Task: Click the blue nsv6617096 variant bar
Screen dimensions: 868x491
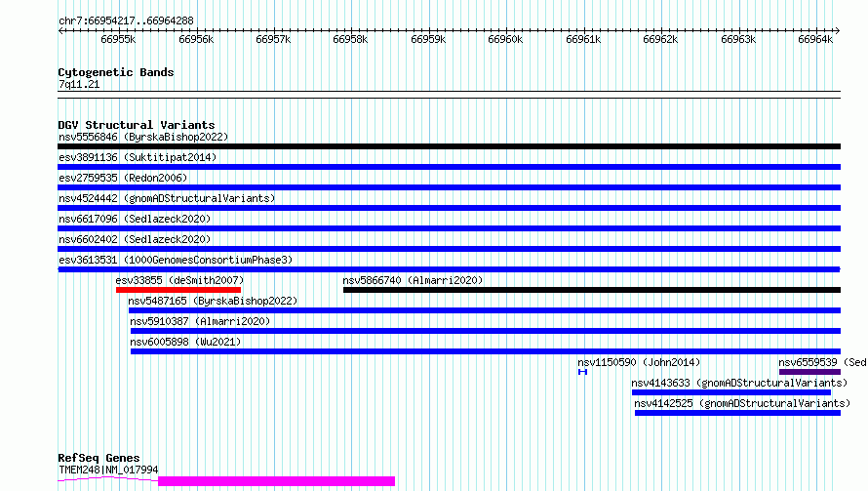Action: pos(449,228)
